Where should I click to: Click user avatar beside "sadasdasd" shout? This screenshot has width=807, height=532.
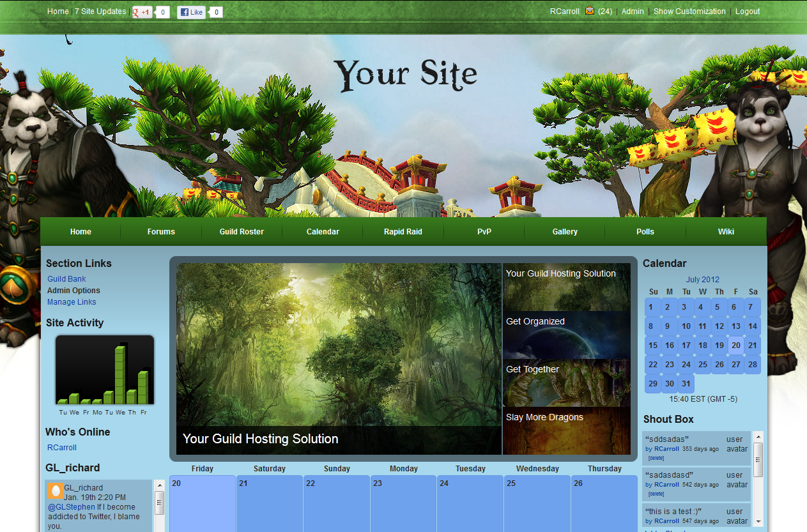[737, 480]
